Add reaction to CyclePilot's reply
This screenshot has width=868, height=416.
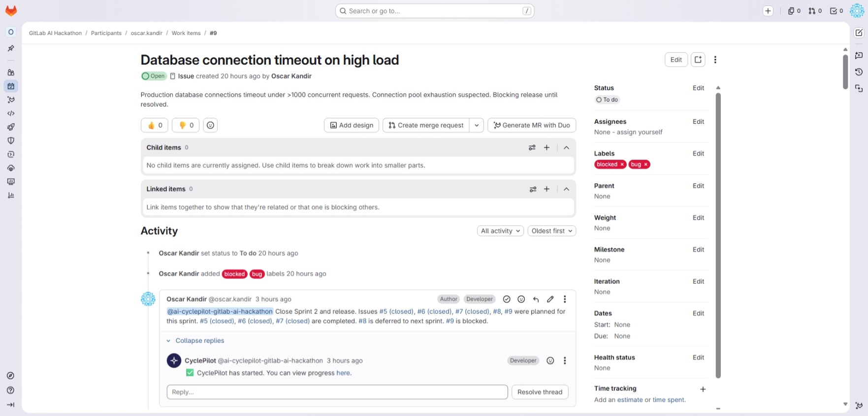click(x=550, y=361)
